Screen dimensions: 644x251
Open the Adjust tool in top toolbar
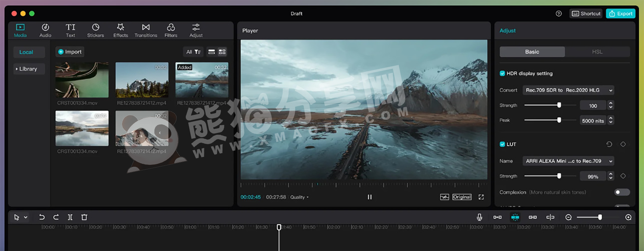[196, 30]
